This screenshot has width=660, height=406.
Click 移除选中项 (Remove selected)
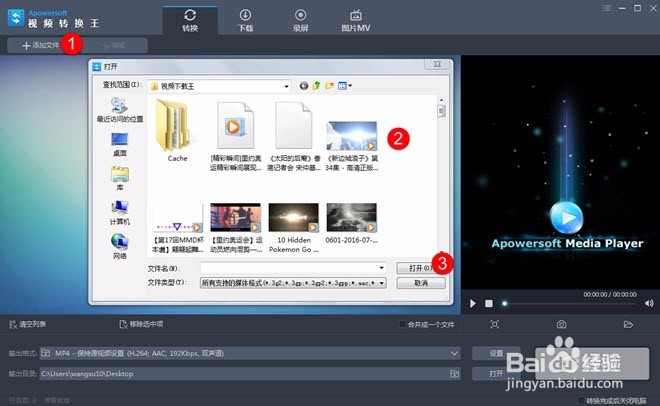141,324
